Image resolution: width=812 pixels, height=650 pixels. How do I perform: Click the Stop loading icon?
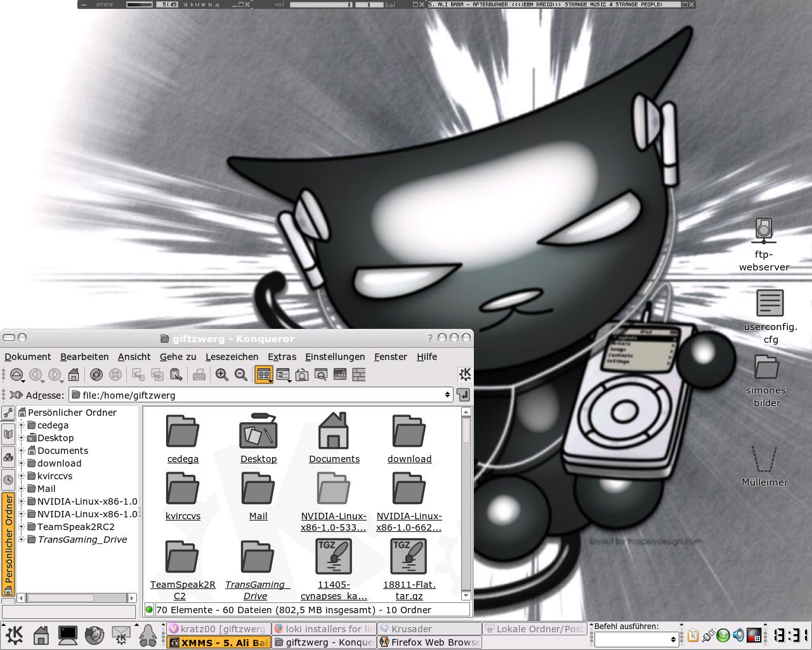[115, 375]
